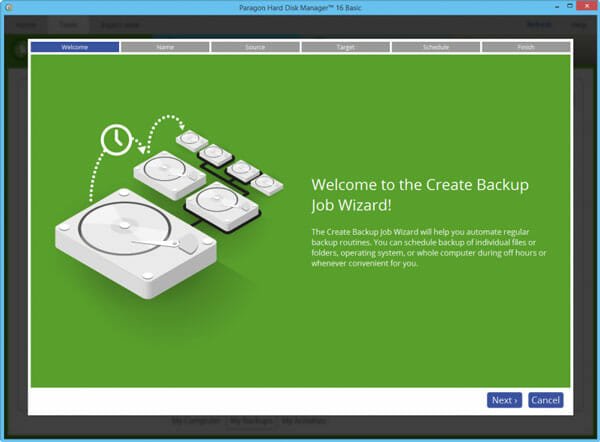Click the dimmed Refresh item in the top bar
This screenshot has width=600, height=442.
[x=538, y=24]
